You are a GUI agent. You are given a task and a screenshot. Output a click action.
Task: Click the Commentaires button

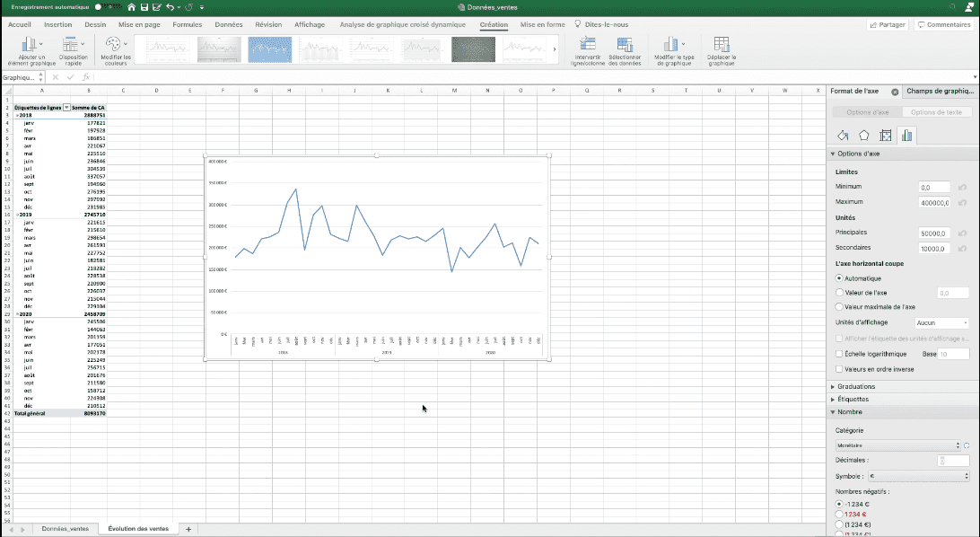945,24
